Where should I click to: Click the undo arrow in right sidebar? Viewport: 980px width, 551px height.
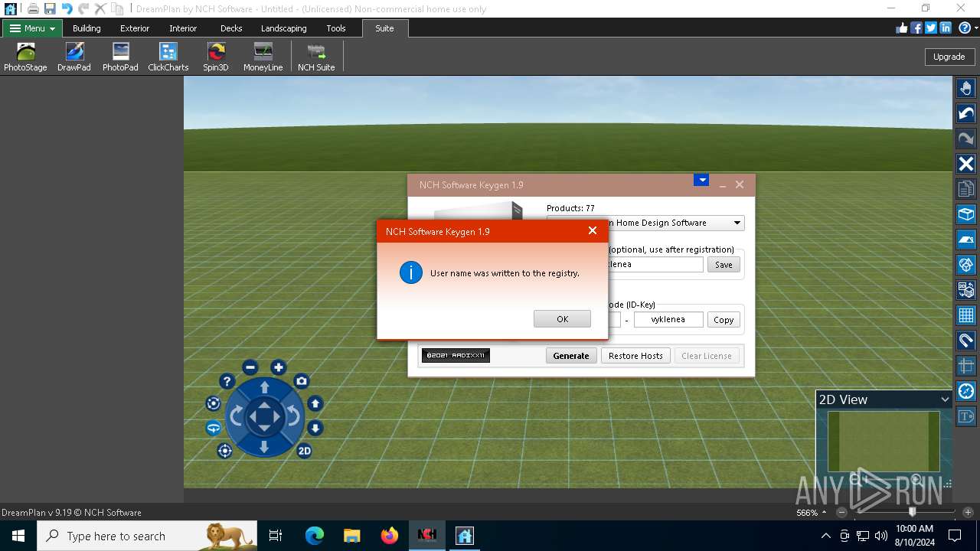pyautogui.click(x=966, y=113)
